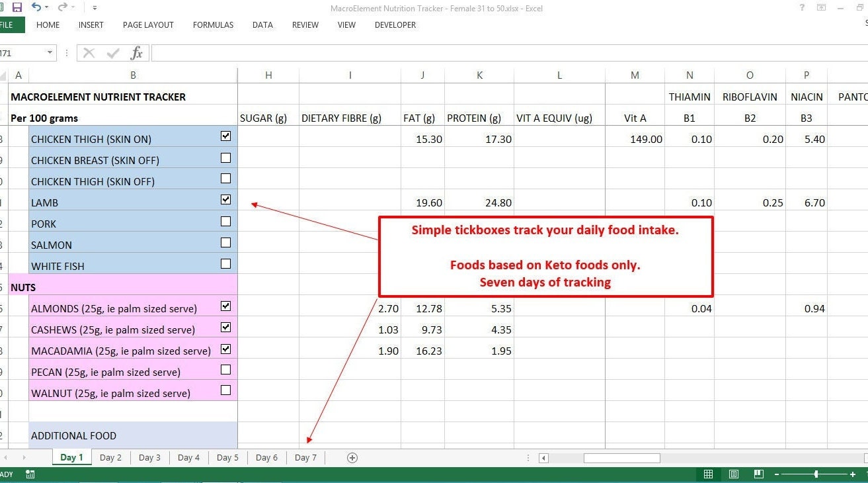Uncheck the ALMONDS tickbox
This screenshot has height=483, width=868.
225,306
